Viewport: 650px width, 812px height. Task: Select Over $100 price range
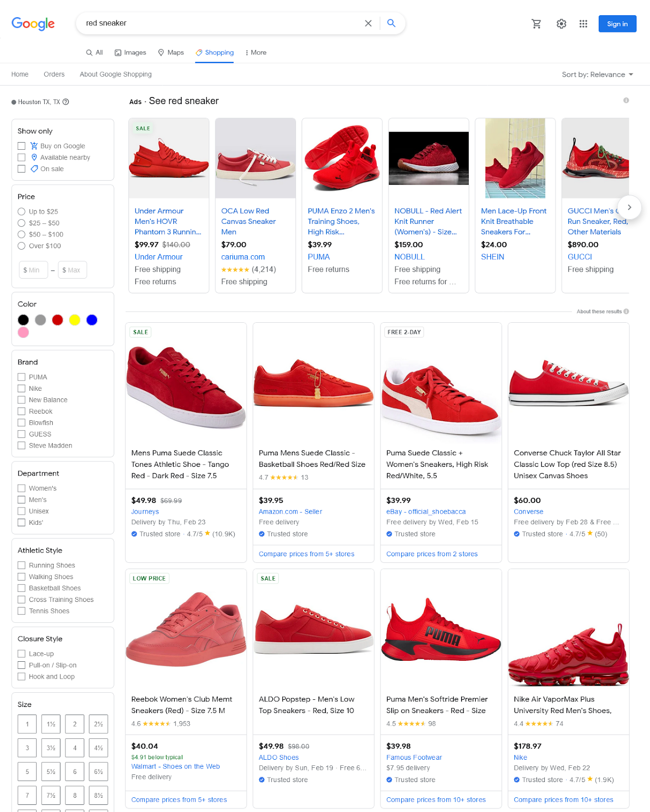(x=21, y=246)
